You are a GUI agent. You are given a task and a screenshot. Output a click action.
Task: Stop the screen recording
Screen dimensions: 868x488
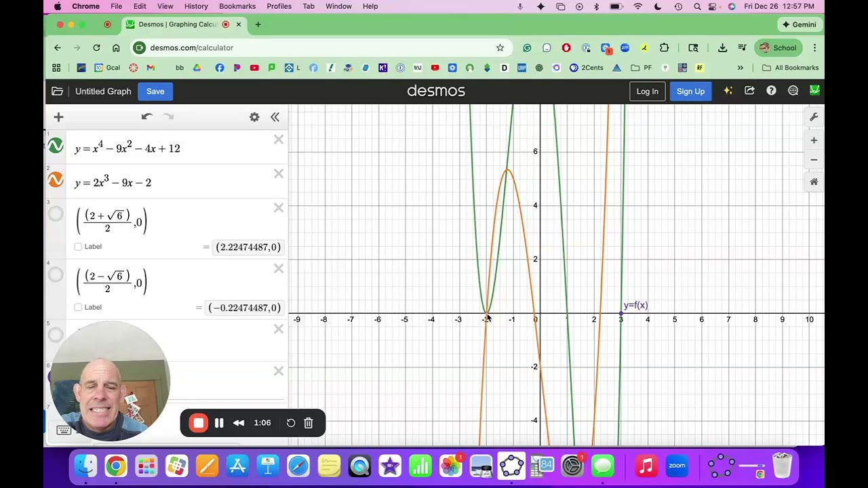click(x=198, y=423)
